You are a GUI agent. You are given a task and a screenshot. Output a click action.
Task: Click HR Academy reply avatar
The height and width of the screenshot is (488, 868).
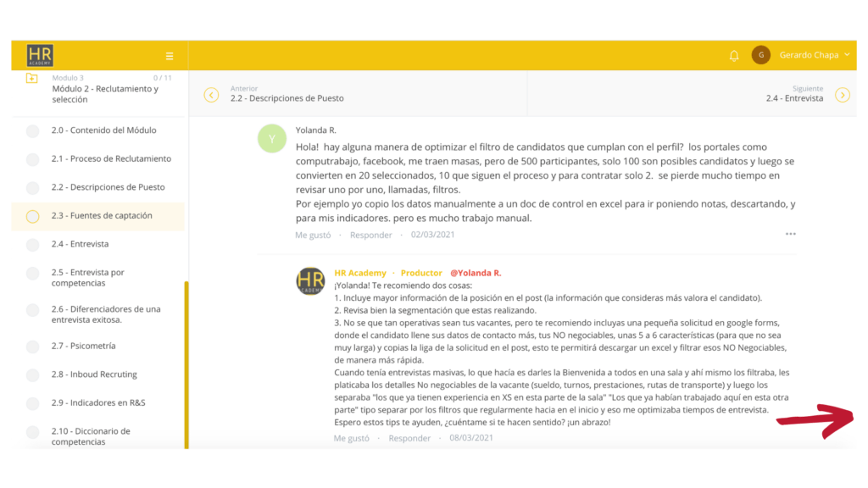pyautogui.click(x=310, y=281)
